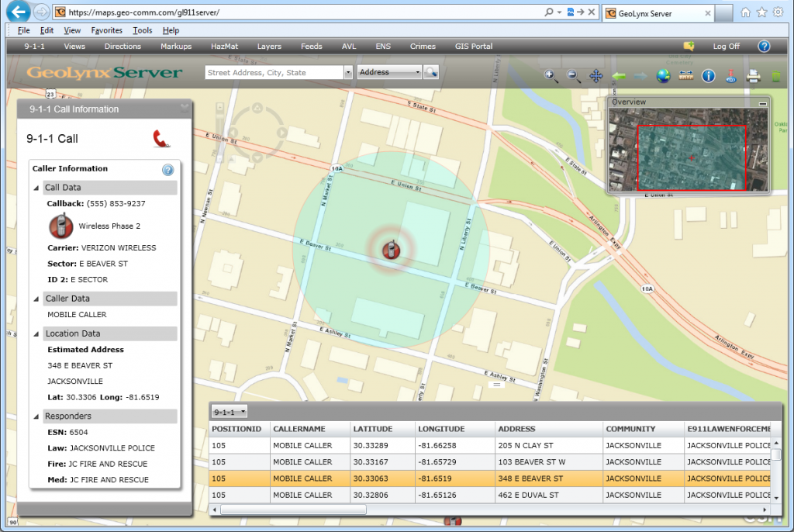
Task: Open the AVL menu
Action: click(x=349, y=46)
